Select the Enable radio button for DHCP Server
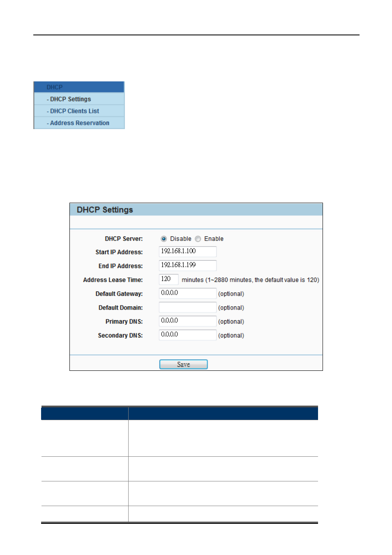392x555 pixels. tap(198, 239)
